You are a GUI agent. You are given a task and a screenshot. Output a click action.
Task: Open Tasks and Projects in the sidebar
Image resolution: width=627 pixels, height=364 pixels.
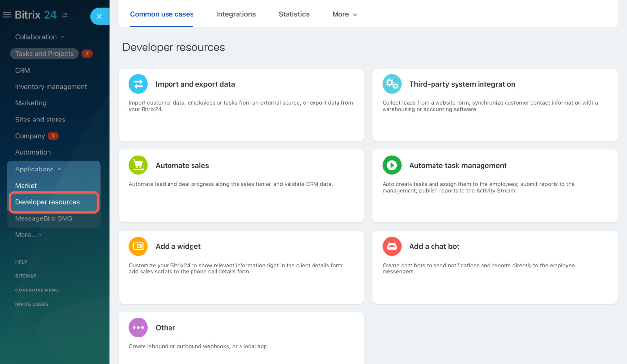tap(44, 54)
